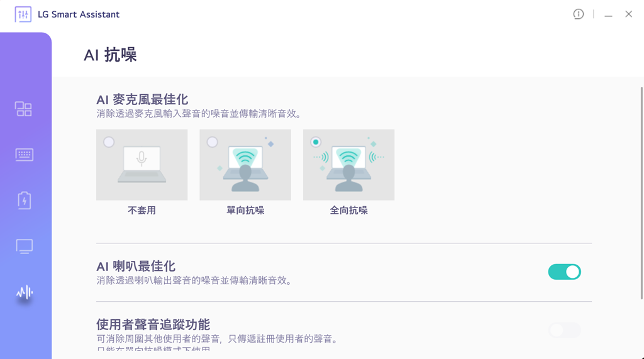Click the AI 麥克風最佳化 heading

pos(142,99)
